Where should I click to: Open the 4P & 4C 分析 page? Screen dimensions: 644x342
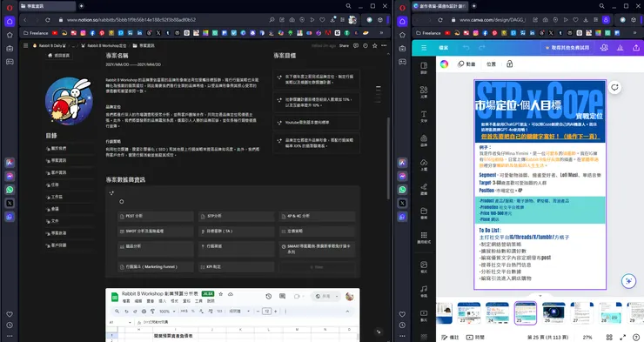click(x=317, y=216)
